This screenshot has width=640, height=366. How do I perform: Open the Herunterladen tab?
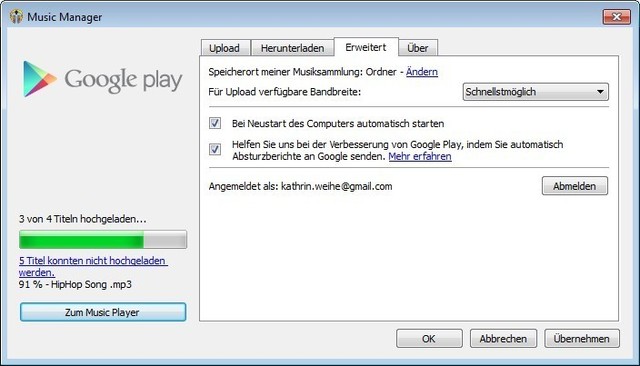[292, 48]
